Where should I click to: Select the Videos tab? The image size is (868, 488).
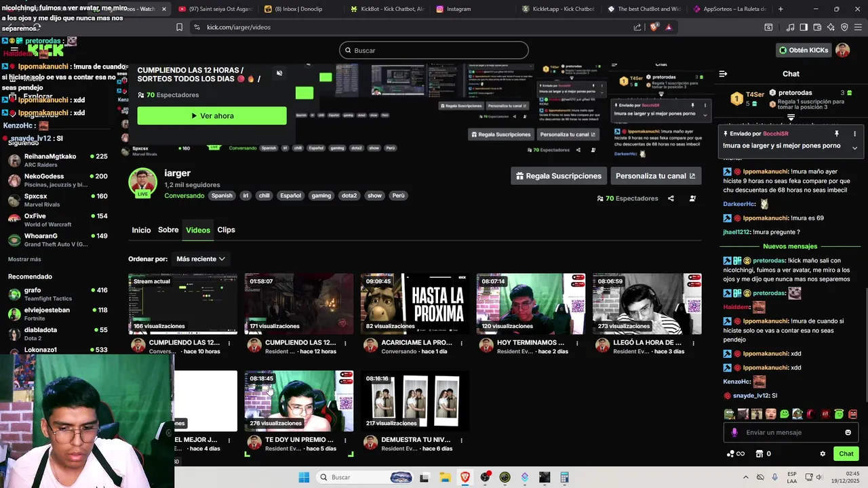198,230
